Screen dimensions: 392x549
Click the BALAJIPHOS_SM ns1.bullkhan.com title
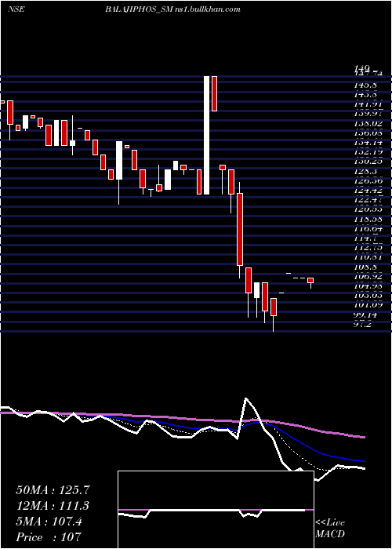click(172, 9)
